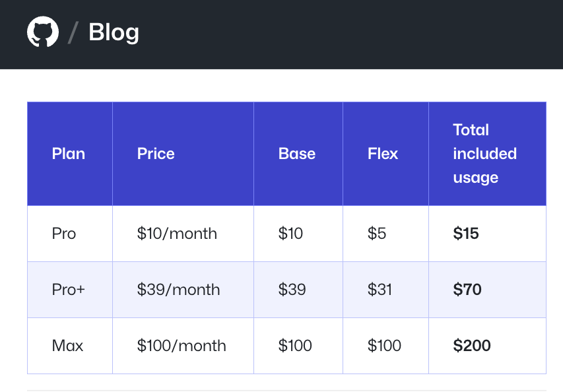Viewport: 563px width, 392px height.
Task: Click the $100/month price cell
Action: pos(183,346)
